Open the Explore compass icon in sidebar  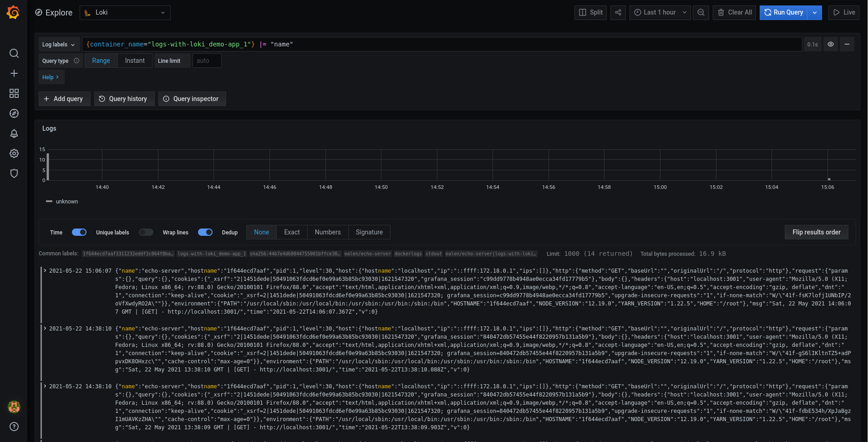coord(14,113)
